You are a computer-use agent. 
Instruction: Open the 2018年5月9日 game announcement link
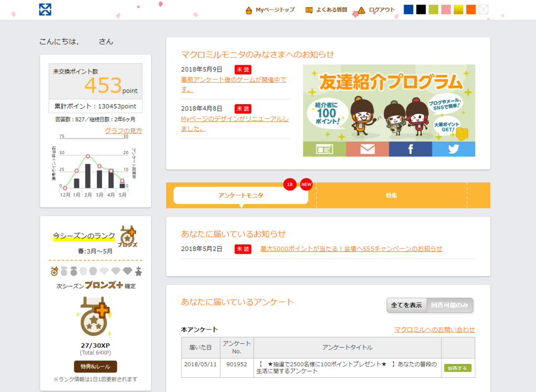[x=233, y=84]
